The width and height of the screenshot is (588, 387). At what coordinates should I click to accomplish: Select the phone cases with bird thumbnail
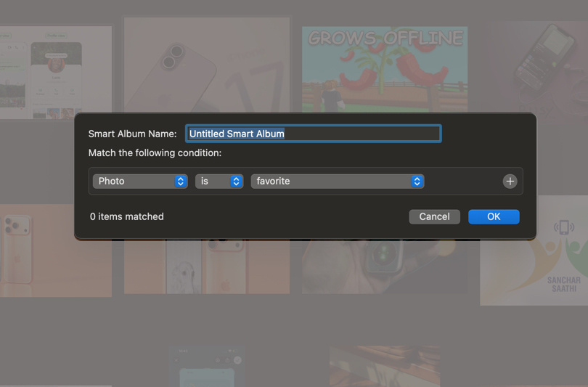(x=207, y=266)
